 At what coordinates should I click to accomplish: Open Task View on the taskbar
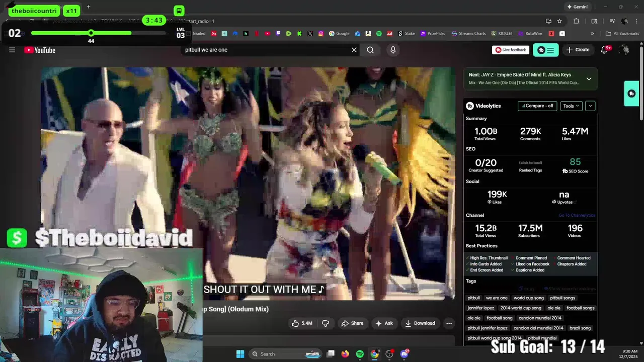[x=331, y=354]
